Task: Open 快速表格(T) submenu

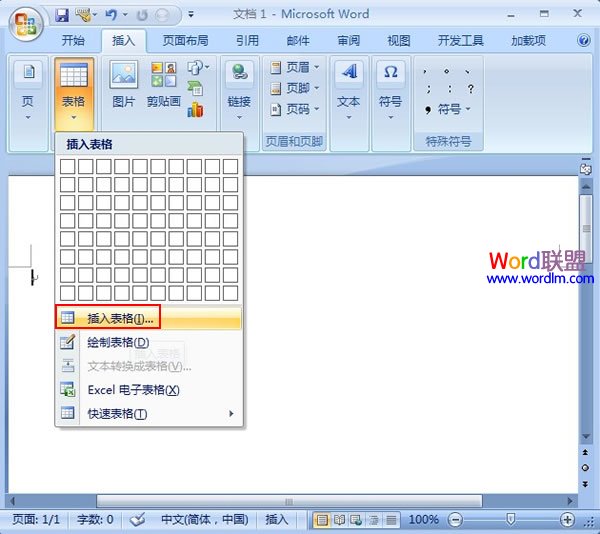Action: tap(149, 414)
